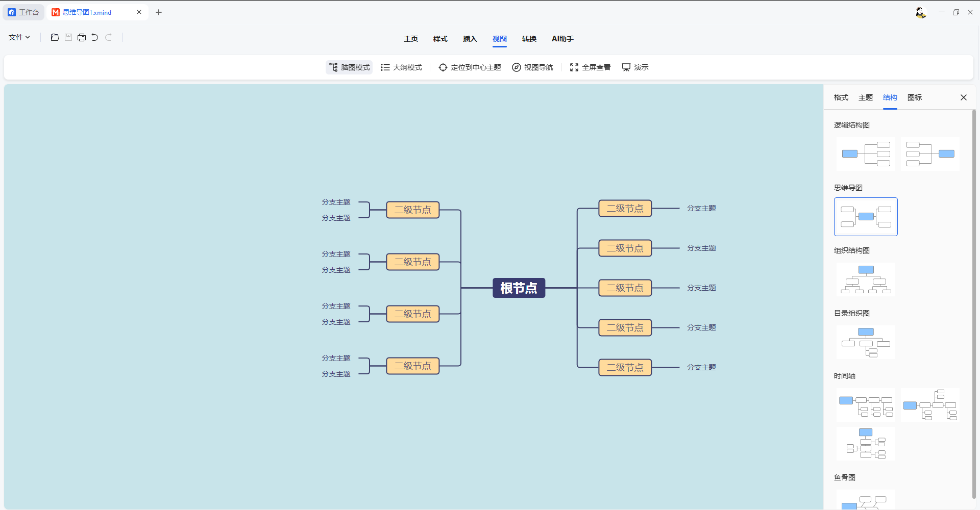980x510 pixels.
Task: Open the 主页 menu tab
Action: click(411, 39)
